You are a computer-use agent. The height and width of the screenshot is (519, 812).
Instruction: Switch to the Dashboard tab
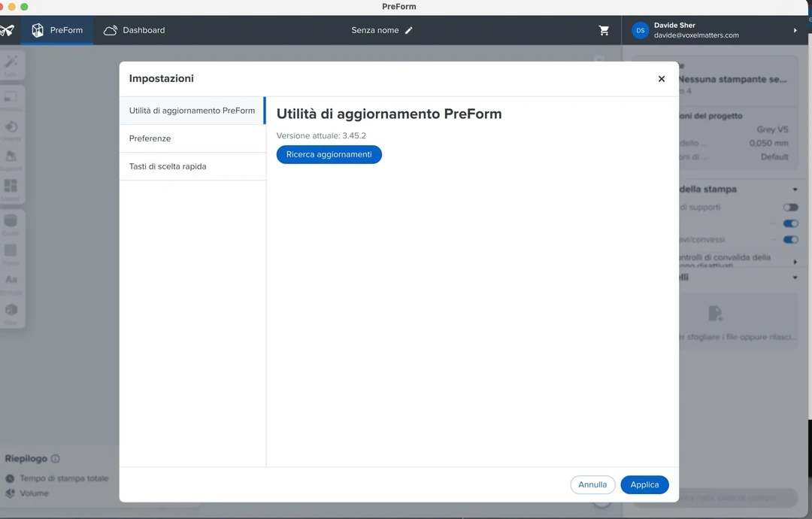134,30
